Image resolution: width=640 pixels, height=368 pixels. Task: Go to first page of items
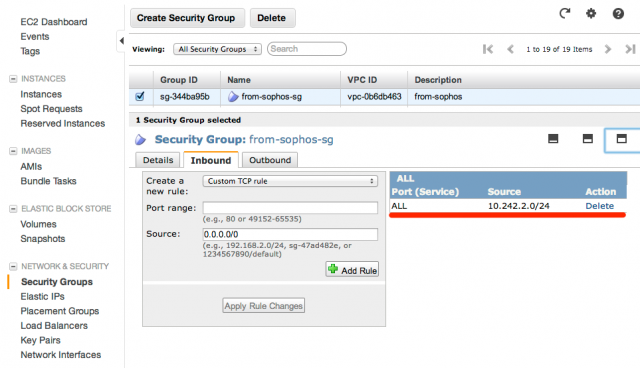(x=488, y=49)
